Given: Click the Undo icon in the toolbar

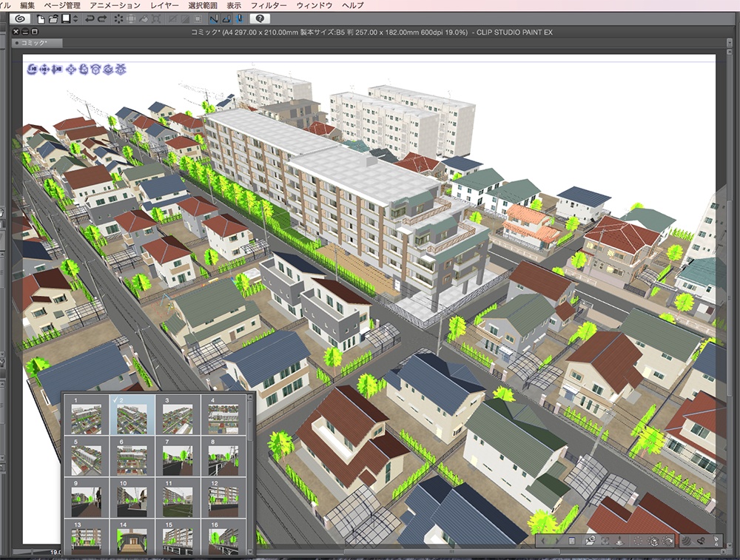Looking at the screenshot, I should tap(90, 18).
